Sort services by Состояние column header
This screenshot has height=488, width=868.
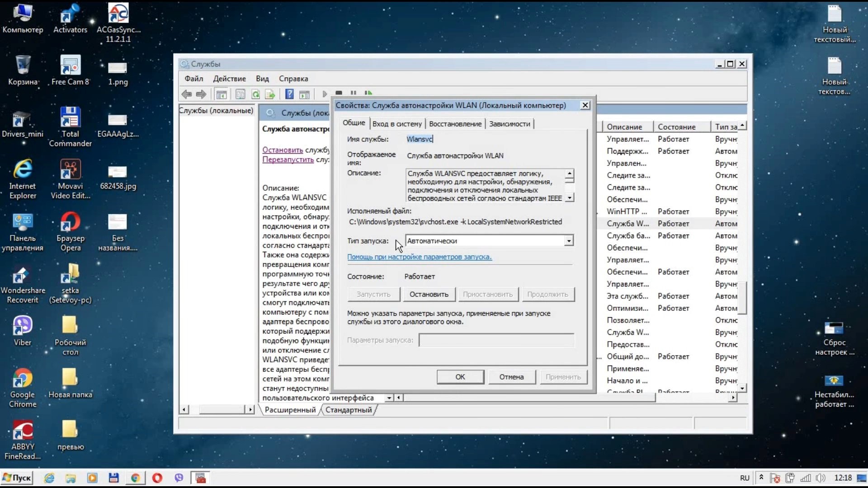tap(676, 127)
